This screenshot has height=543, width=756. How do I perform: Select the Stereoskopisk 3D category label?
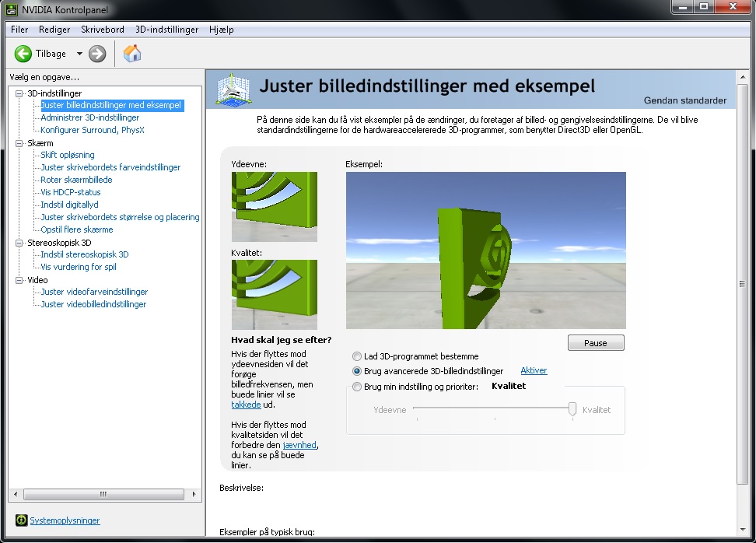pos(59,243)
